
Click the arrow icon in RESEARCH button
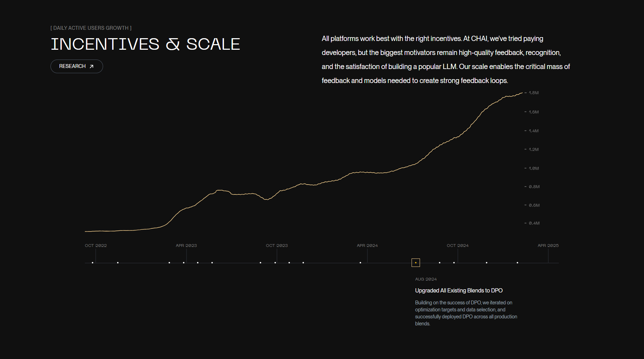91,67
